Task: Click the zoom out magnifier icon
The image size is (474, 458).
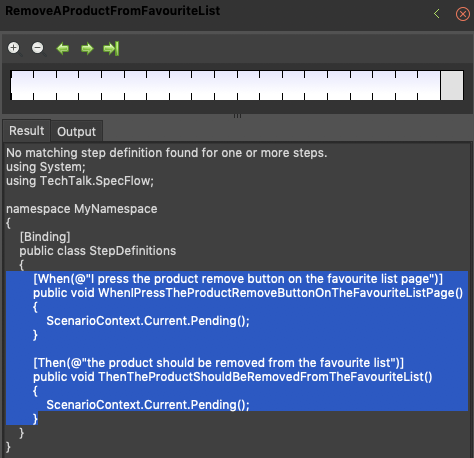Action: [x=39, y=49]
